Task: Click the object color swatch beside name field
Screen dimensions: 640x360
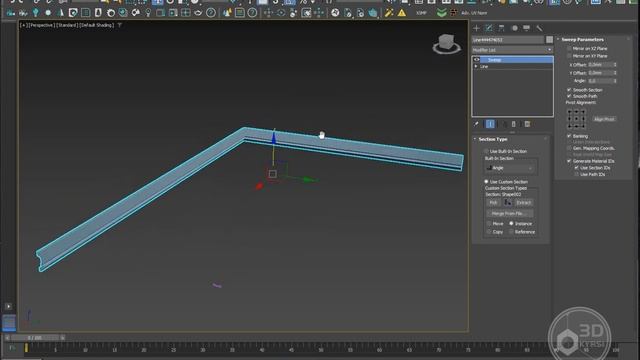Action: [549, 40]
